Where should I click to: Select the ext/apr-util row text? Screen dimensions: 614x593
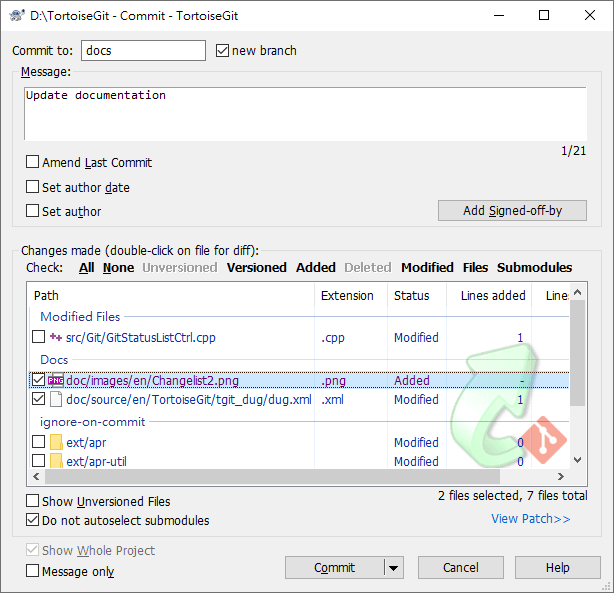pos(96,461)
